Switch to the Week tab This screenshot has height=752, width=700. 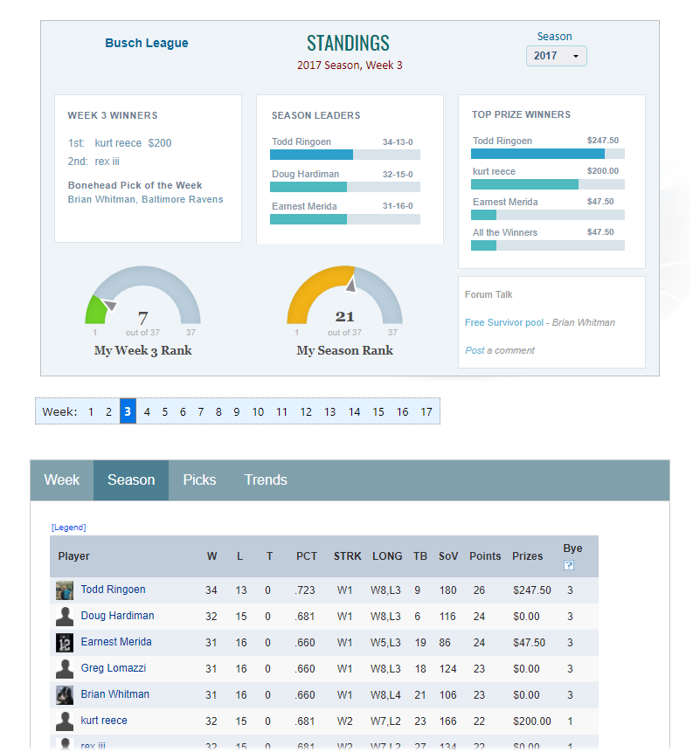coord(61,480)
